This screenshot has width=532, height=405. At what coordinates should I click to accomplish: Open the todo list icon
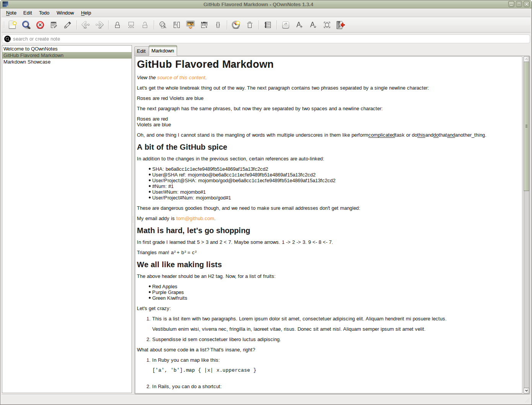(x=268, y=25)
